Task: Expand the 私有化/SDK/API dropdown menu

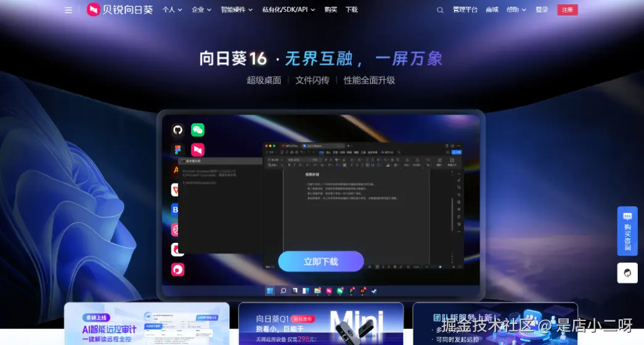Action: (x=288, y=9)
